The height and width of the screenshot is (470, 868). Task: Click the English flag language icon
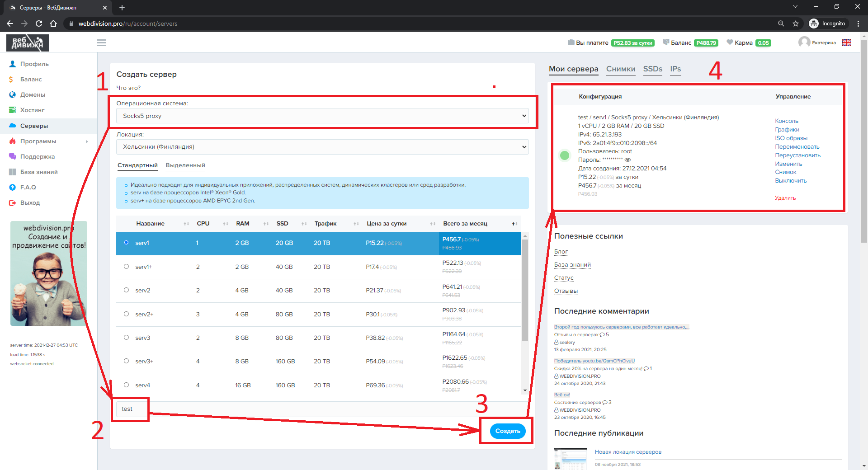click(x=847, y=42)
